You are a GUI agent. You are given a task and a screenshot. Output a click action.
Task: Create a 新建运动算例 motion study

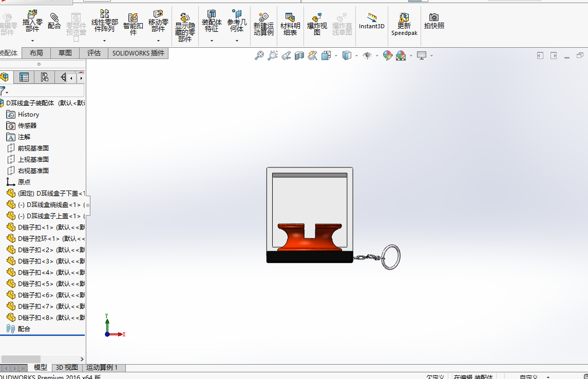pos(263,24)
